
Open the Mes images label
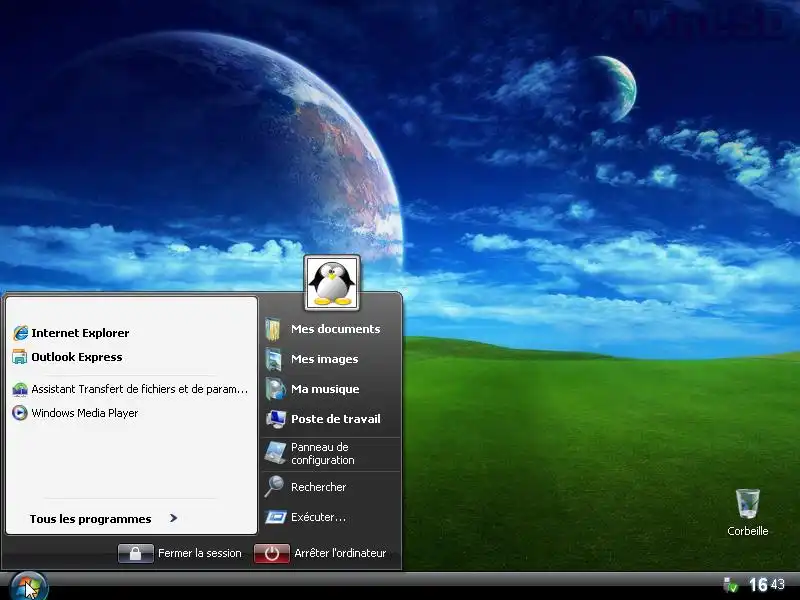(324, 359)
